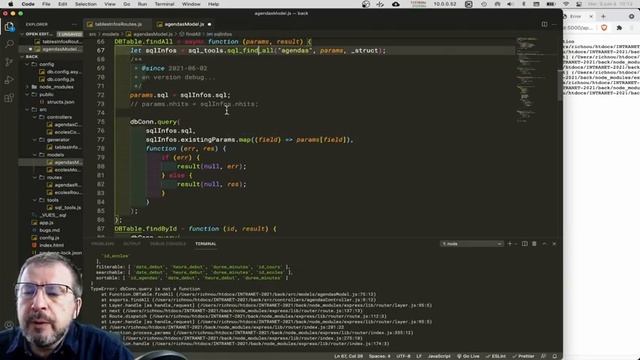Open editor more actions ellipsis
640x360 pixels.
pyautogui.click(x=554, y=24)
